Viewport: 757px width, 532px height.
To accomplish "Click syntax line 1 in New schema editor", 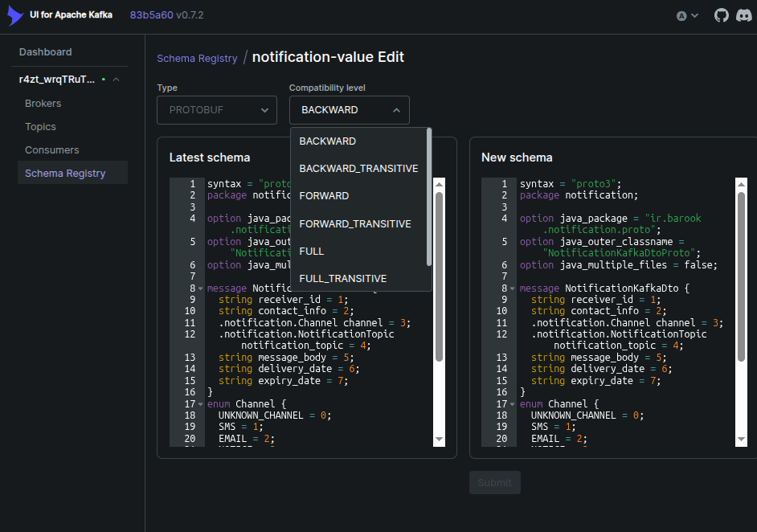I will (571, 184).
